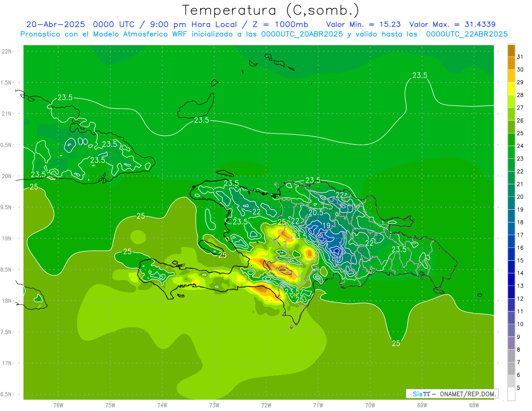This screenshot has width=532, height=411.
Task: Click the '68W' longitude axis label
Action: (x=474, y=405)
